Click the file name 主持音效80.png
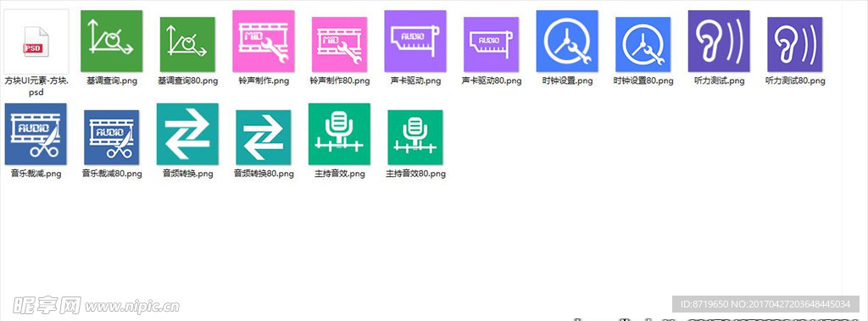This screenshot has height=321, width=868. [415, 174]
